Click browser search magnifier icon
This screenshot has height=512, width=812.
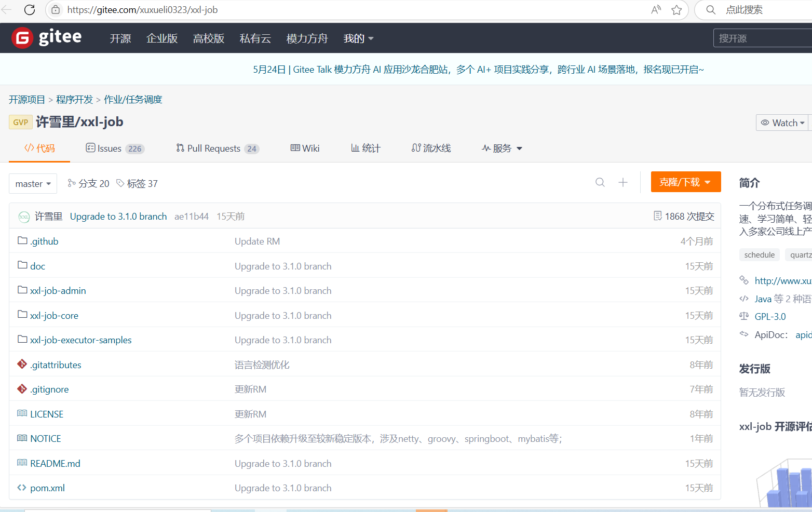click(x=711, y=10)
